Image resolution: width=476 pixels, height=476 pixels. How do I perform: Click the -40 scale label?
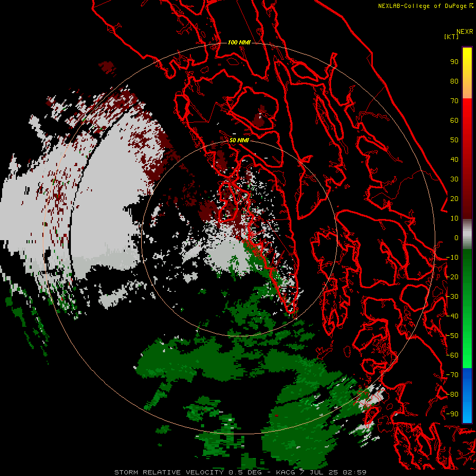(x=452, y=316)
